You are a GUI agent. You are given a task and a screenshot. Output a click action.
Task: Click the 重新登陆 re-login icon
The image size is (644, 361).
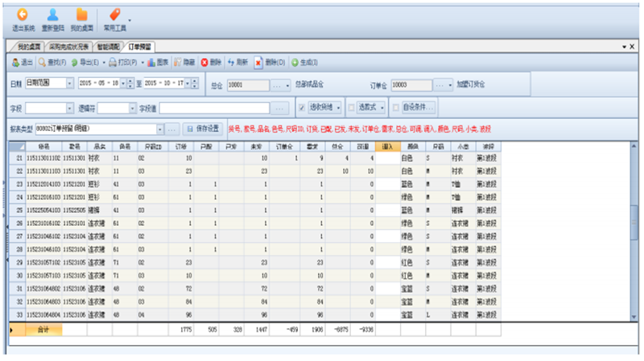click(x=52, y=15)
